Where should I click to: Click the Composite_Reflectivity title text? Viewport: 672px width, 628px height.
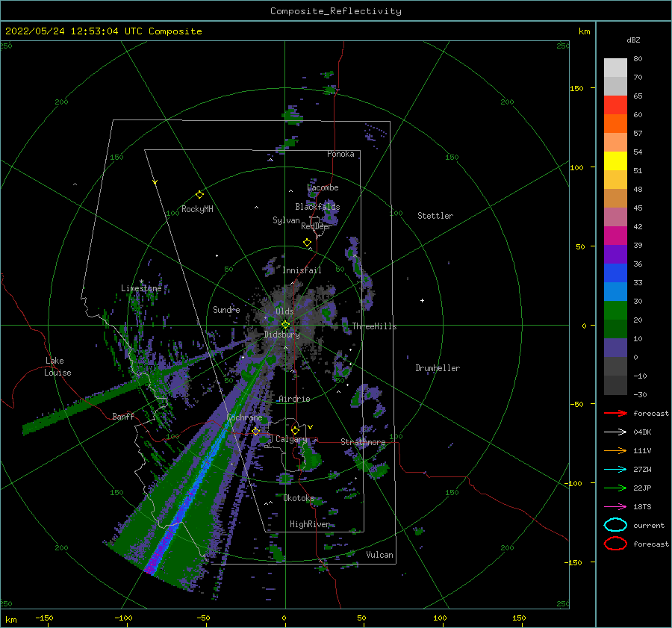pos(336,11)
